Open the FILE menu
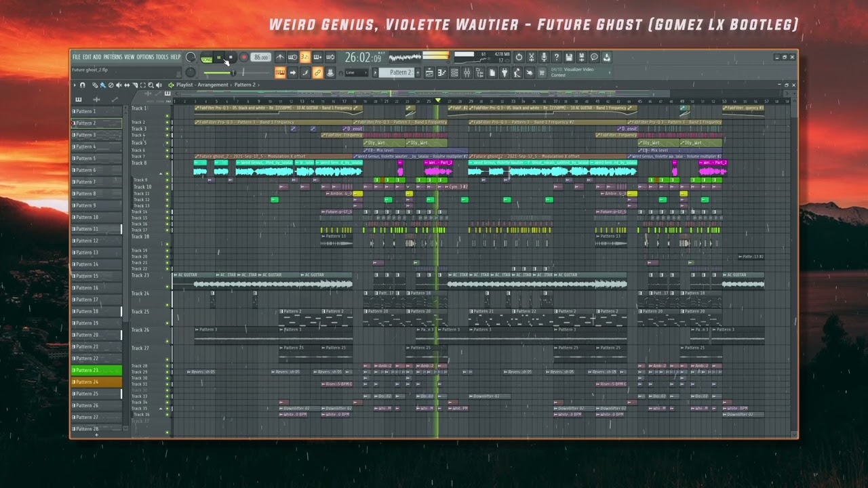Viewport: 868px width, 488px height. pos(77,57)
